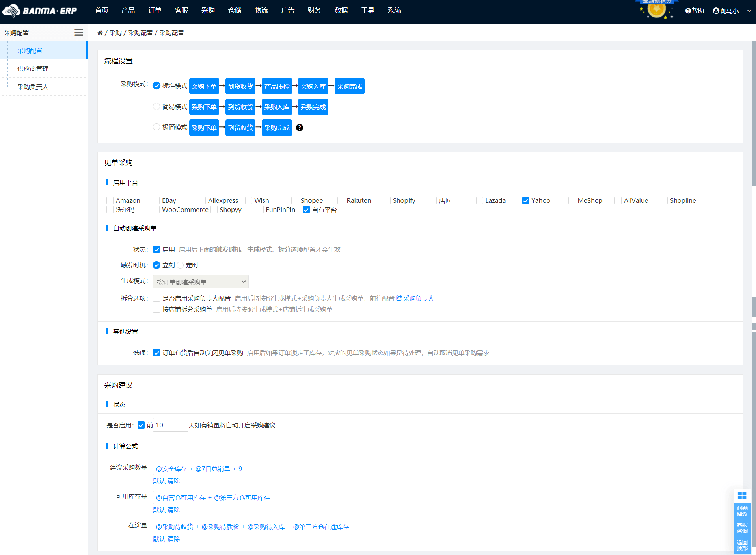
Task: Click the 在途量 formula field
Action: tap(421, 527)
